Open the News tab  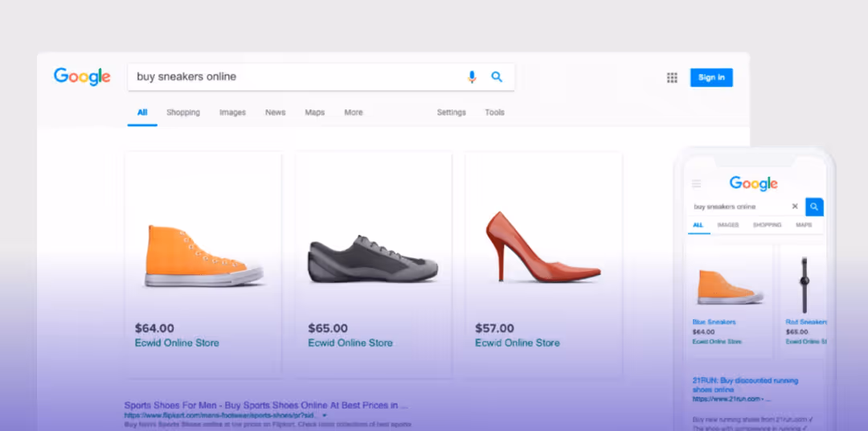tap(275, 113)
